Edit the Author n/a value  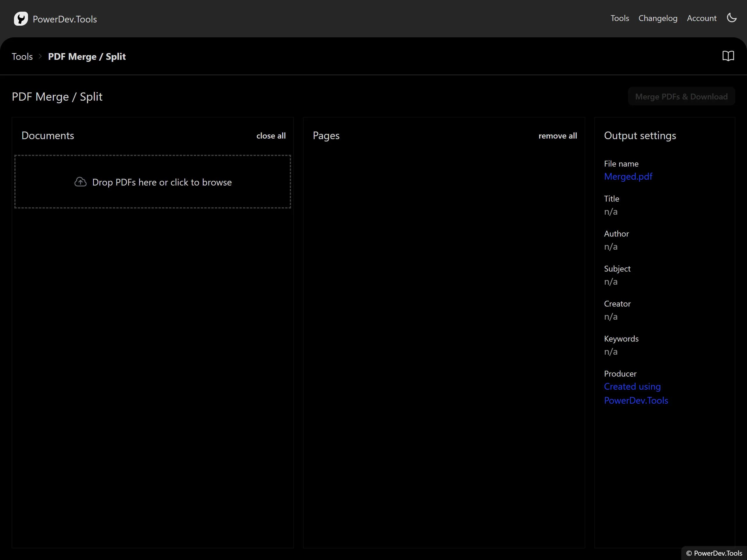tap(610, 247)
